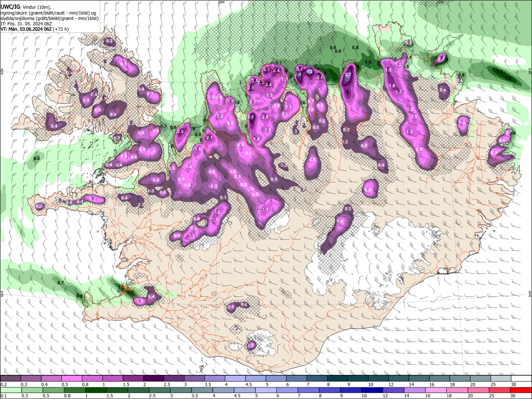
Task: Pick the dark purple snow swatch between 2 and 2.5
Action: [x=153, y=379]
